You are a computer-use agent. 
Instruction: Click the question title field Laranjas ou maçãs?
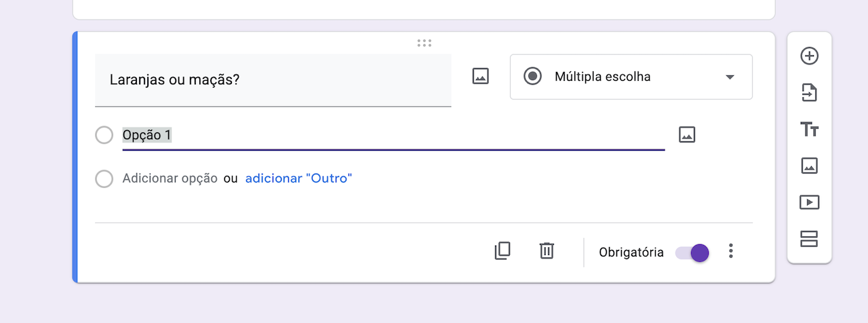pyautogui.click(x=273, y=79)
